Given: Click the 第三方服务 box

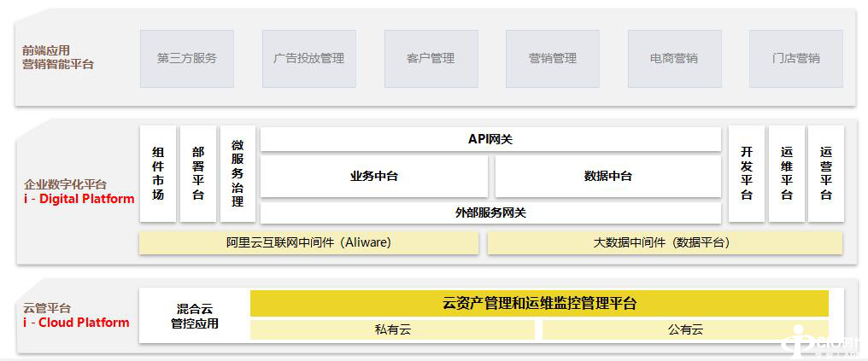Looking at the screenshot, I should click(186, 58).
